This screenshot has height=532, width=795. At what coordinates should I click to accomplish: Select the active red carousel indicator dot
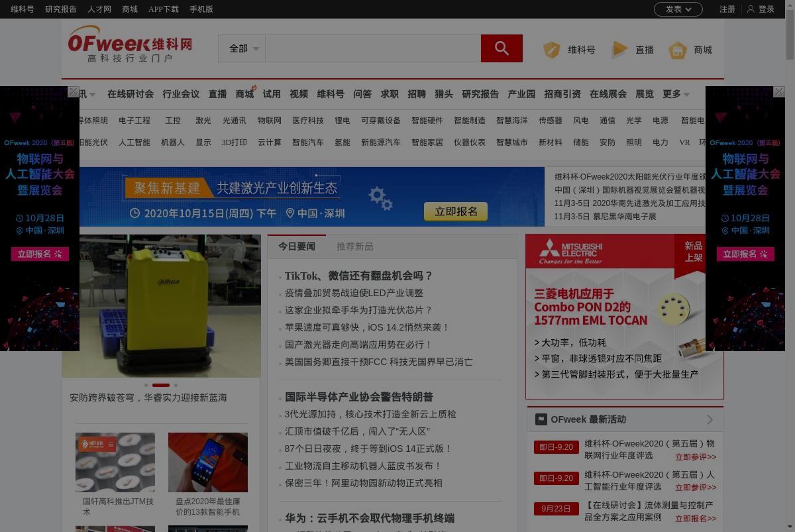(161, 385)
